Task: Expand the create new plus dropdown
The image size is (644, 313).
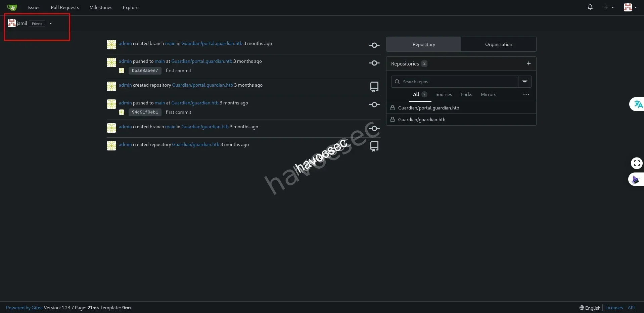Action: click(608, 7)
